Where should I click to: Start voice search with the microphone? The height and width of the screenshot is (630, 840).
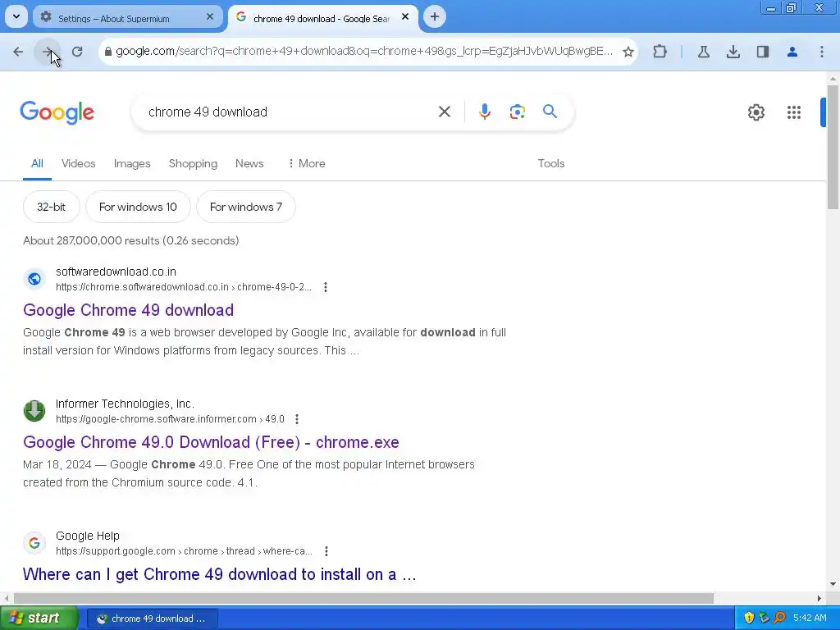pos(484,112)
